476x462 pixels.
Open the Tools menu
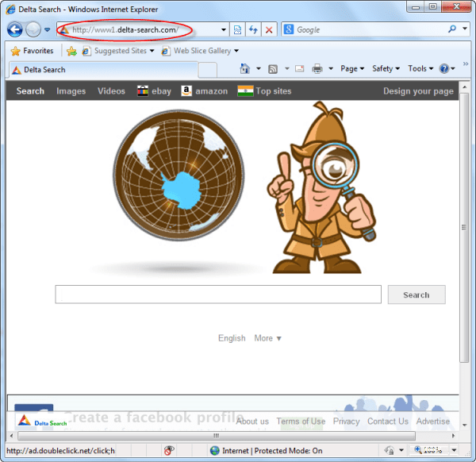420,68
